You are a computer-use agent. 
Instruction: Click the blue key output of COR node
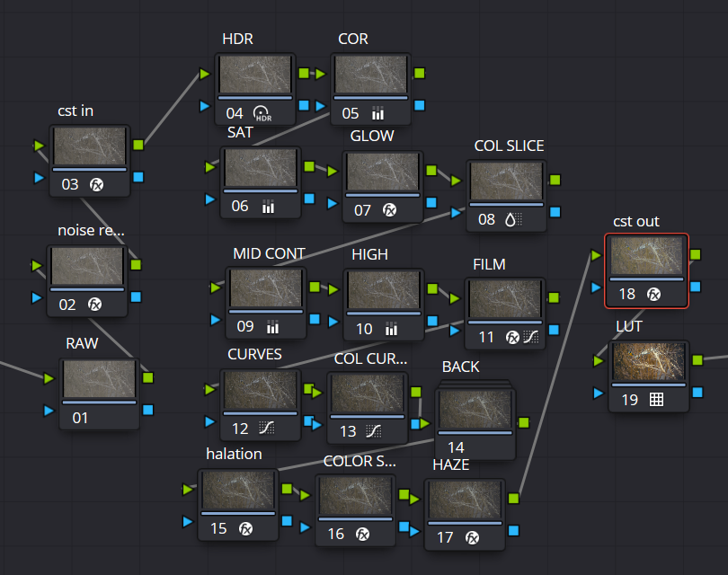pos(420,105)
